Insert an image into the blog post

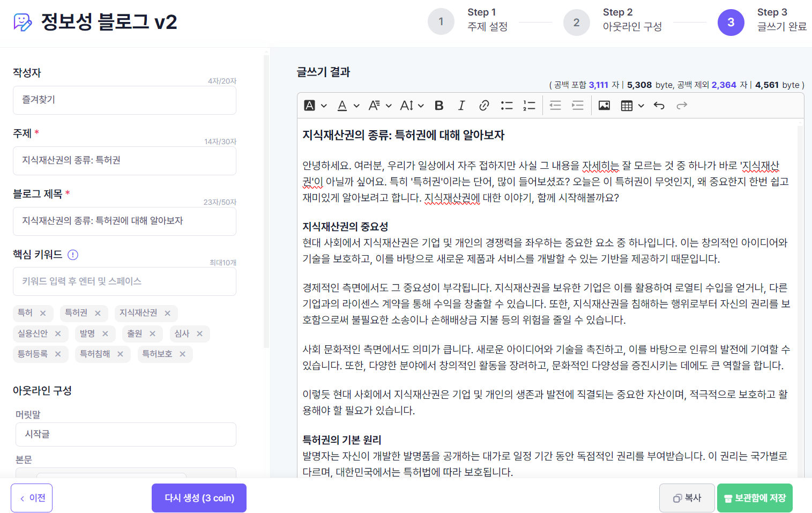click(x=604, y=105)
